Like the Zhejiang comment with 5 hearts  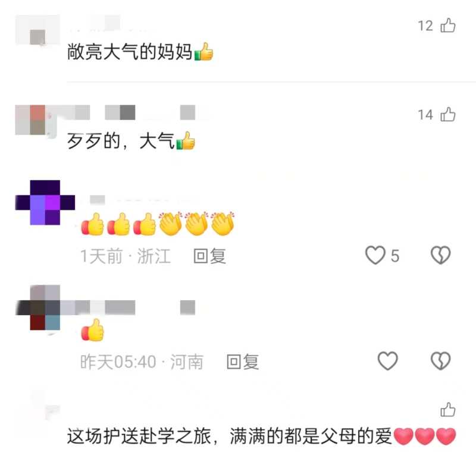click(375, 255)
